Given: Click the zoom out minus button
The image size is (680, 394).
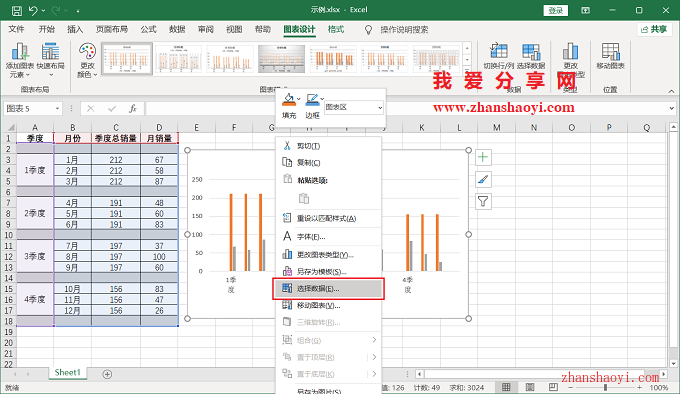Looking at the screenshot, I should [x=571, y=387].
